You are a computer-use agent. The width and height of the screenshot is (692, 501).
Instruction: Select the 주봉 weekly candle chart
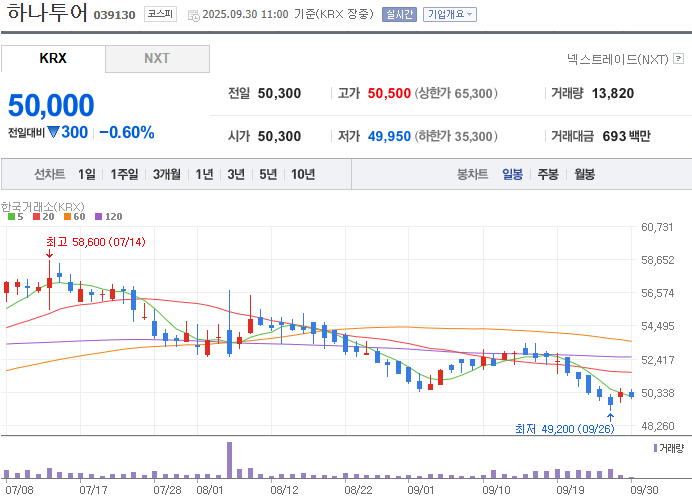pos(548,174)
